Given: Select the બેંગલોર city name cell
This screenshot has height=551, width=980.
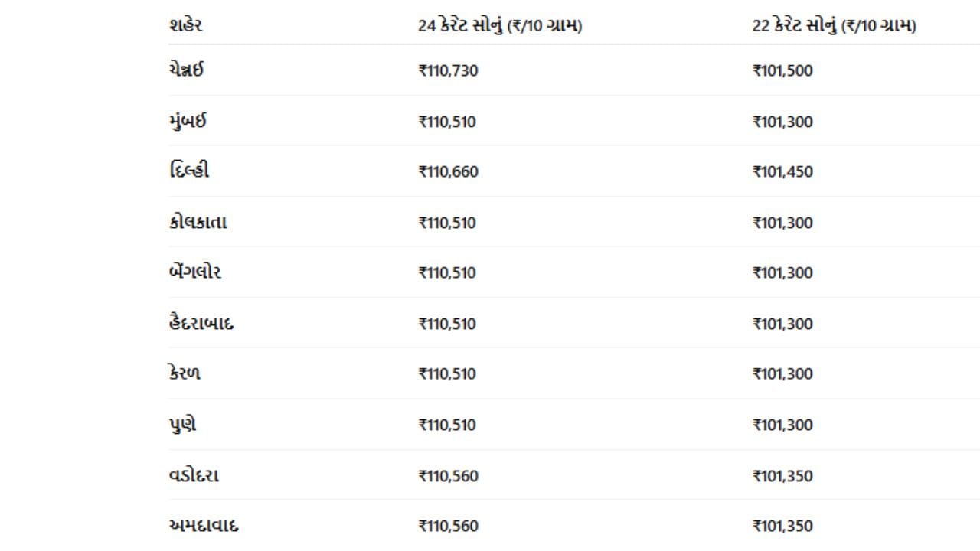Looking at the screenshot, I should (195, 272).
